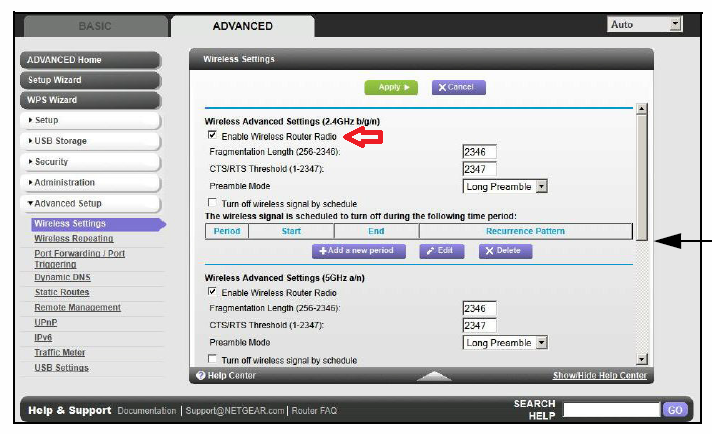This screenshot has width=712, height=434.
Task: Open the Wireless Repeating menu item
Action: [73, 239]
